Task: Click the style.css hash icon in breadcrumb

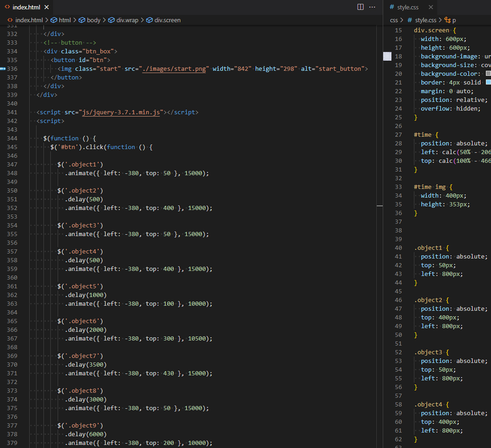Action: pyautogui.click(x=409, y=20)
